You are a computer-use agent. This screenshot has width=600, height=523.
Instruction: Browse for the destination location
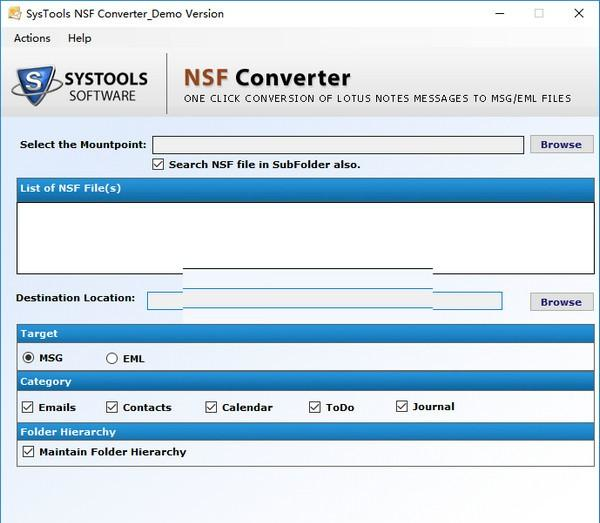(x=561, y=302)
